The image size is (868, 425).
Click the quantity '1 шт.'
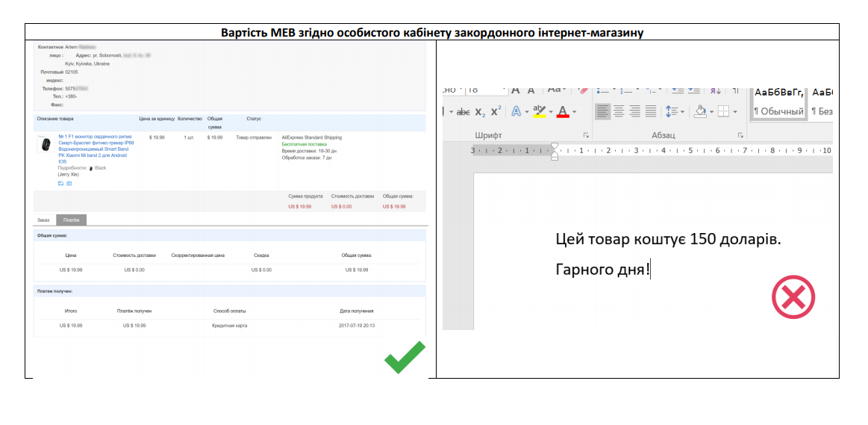(x=189, y=137)
